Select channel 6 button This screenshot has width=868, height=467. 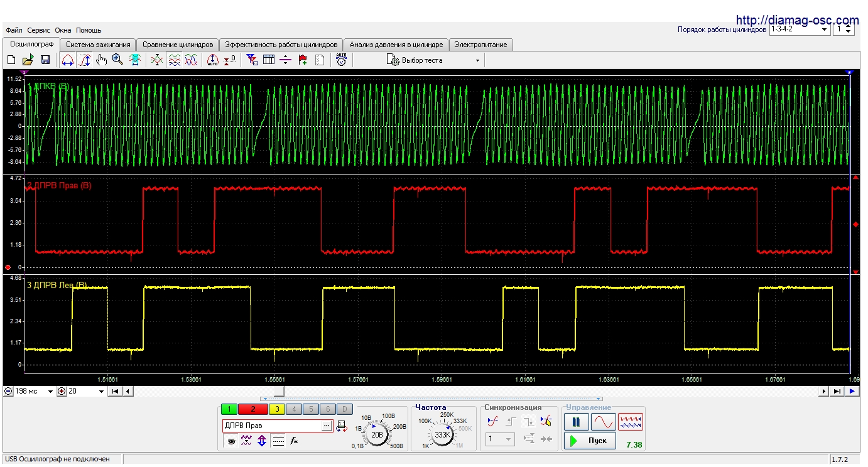tap(328, 409)
